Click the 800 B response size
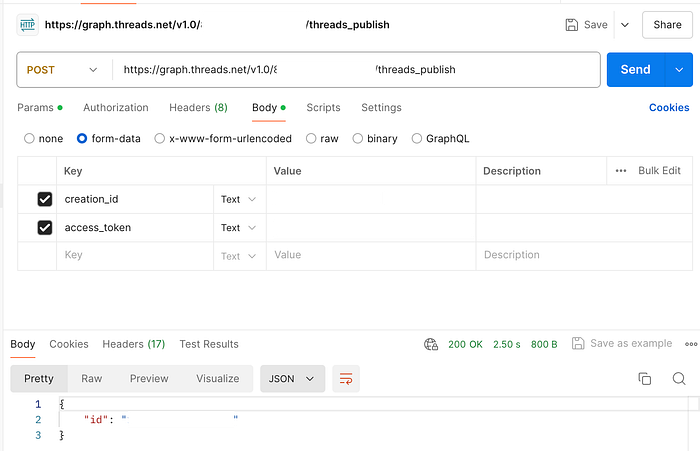The image size is (700, 451). (x=544, y=344)
